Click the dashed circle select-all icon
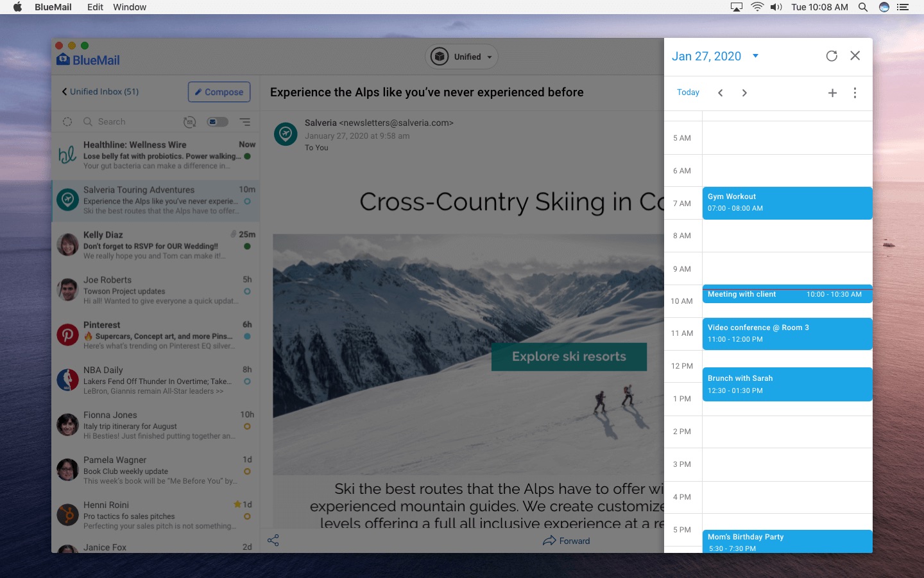This screenshot has height=578, width=924. point(67,121)
